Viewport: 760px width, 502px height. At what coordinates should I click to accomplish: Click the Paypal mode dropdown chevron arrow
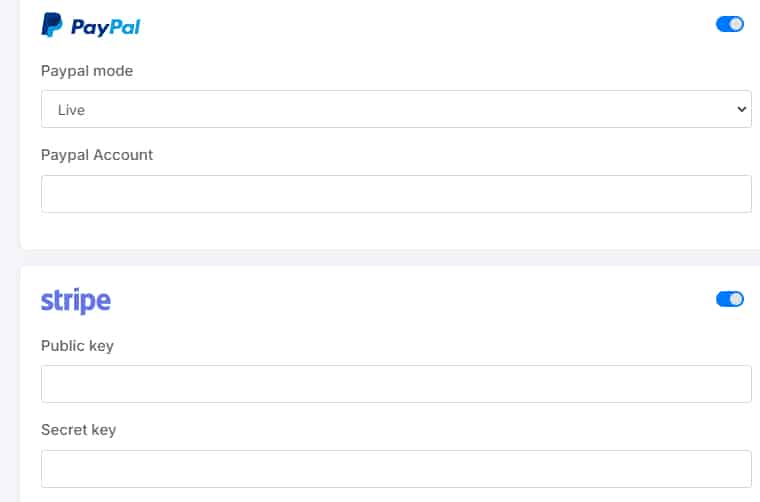coord(741,109)
